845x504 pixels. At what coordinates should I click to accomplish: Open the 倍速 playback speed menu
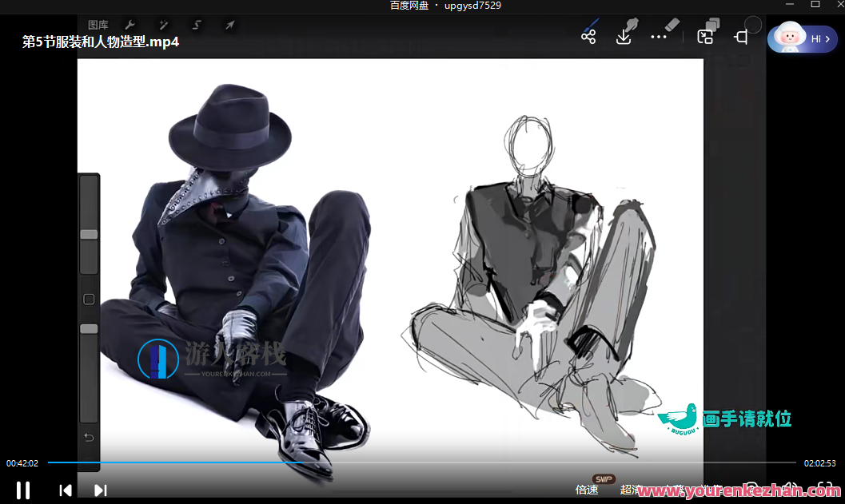click(587, 490)
